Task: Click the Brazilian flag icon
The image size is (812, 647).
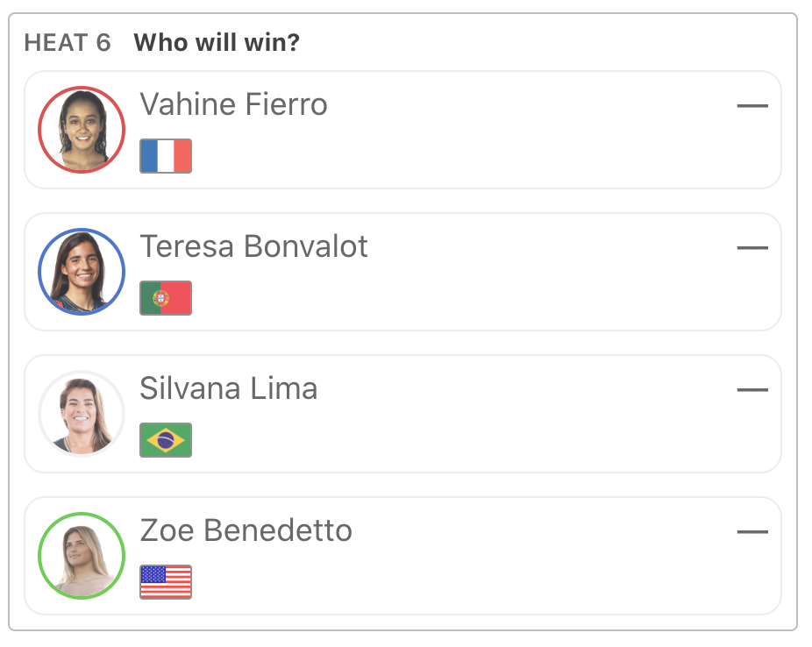Action: click(x=166, y=440)
